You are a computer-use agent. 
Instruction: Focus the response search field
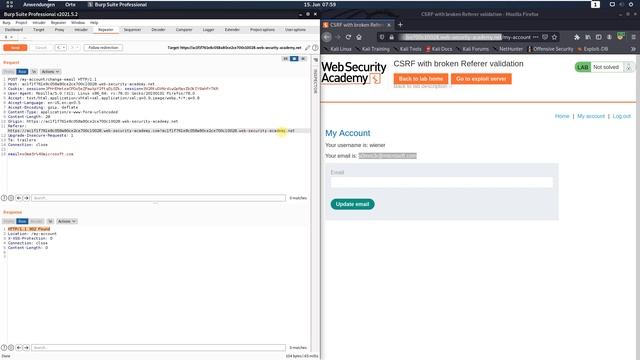158,348
